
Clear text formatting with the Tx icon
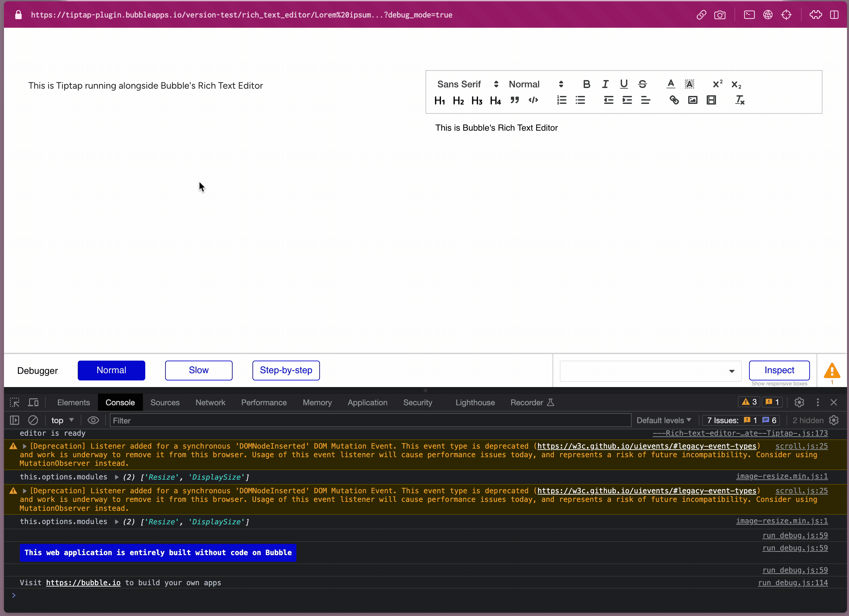[x=739, y=100]
